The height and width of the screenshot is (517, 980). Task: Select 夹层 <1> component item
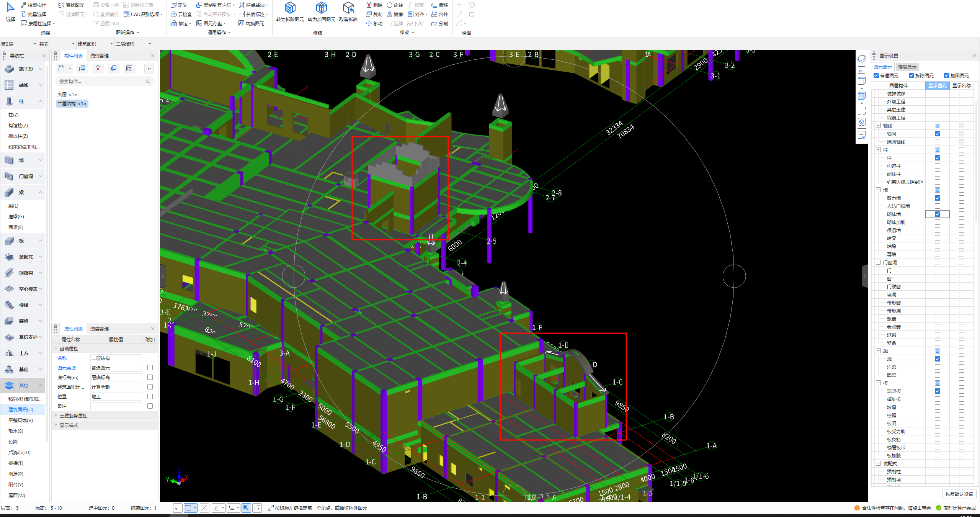pyautogui.click(x=67, y=94)
